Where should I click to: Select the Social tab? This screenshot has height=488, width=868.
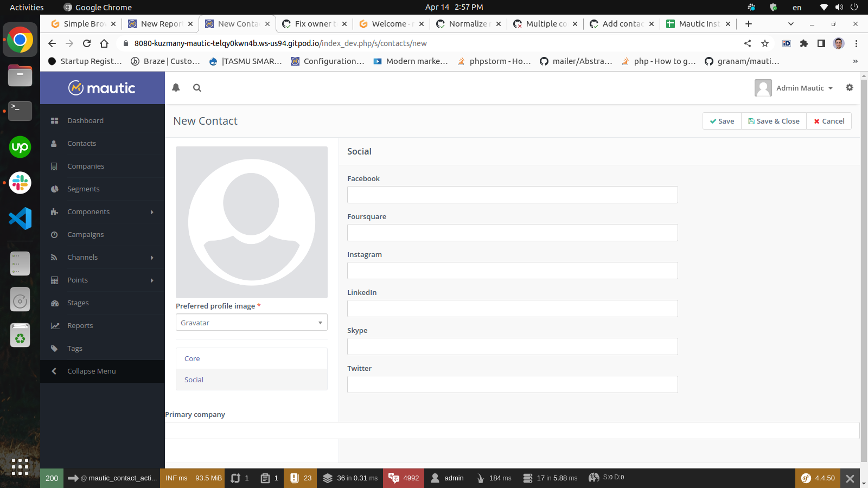point(193,380)
